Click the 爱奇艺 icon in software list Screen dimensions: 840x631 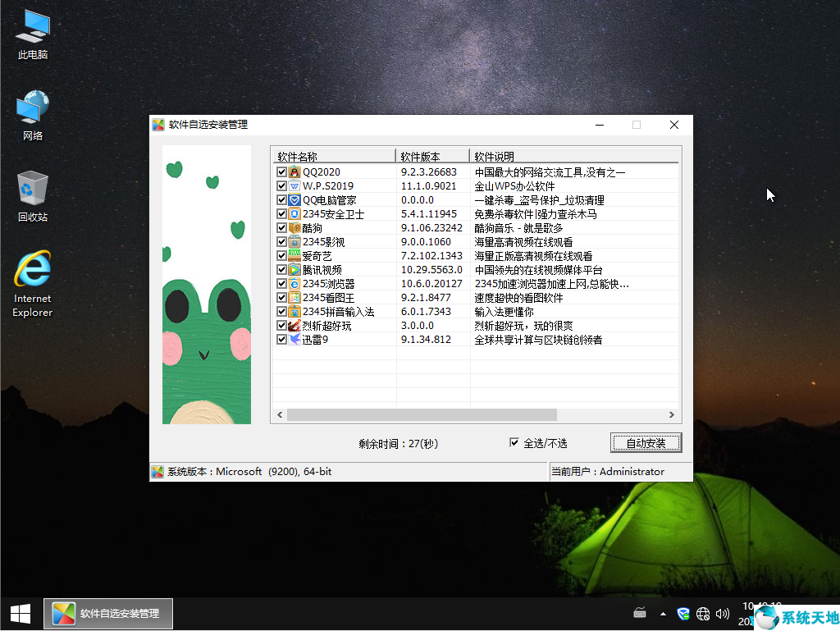click(x=294, y=256)
